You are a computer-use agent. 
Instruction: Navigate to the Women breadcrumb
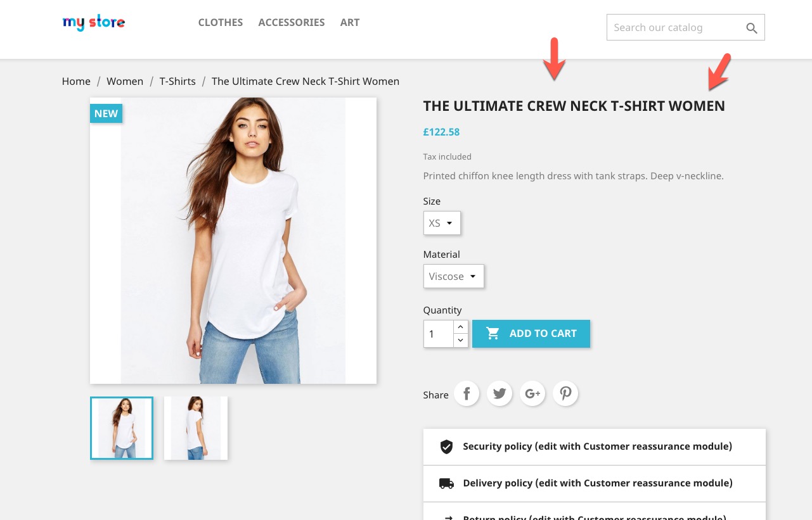tap(125, 81)
